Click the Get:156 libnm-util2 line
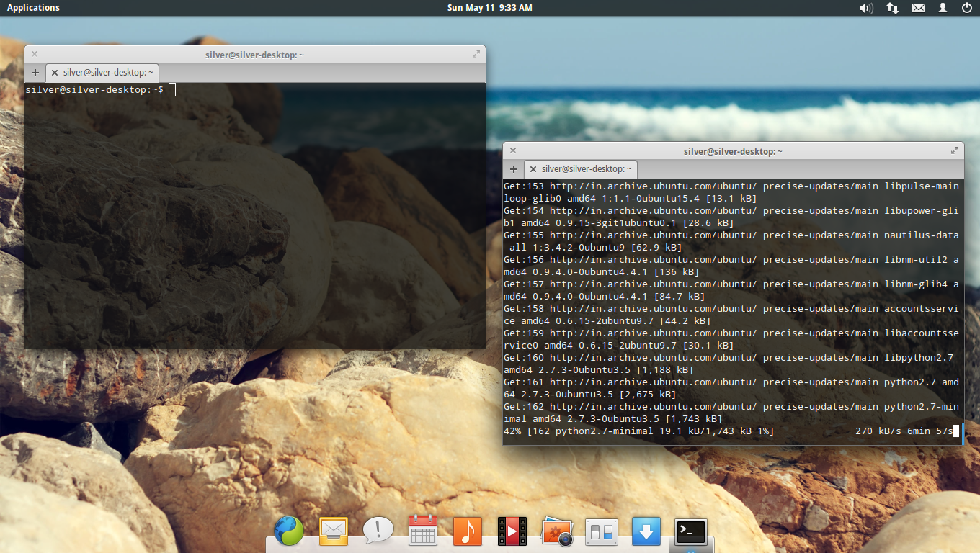The width and height of the screenshot is (980, 553). tap(731, 266)
